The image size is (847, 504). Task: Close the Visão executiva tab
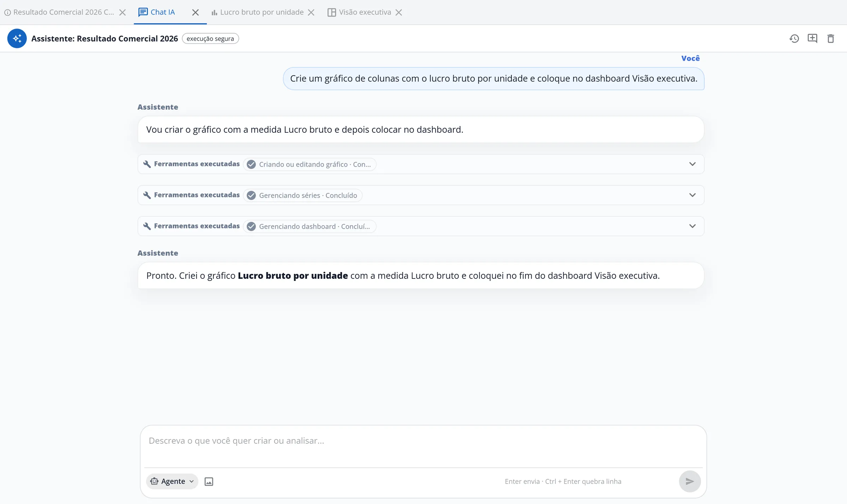[399, 12]
